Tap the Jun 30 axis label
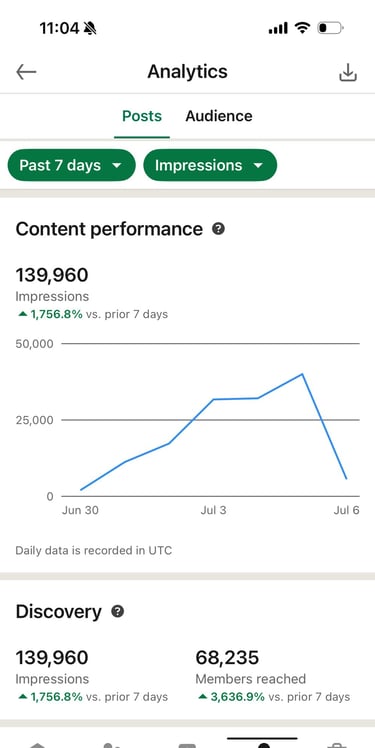 80,510
